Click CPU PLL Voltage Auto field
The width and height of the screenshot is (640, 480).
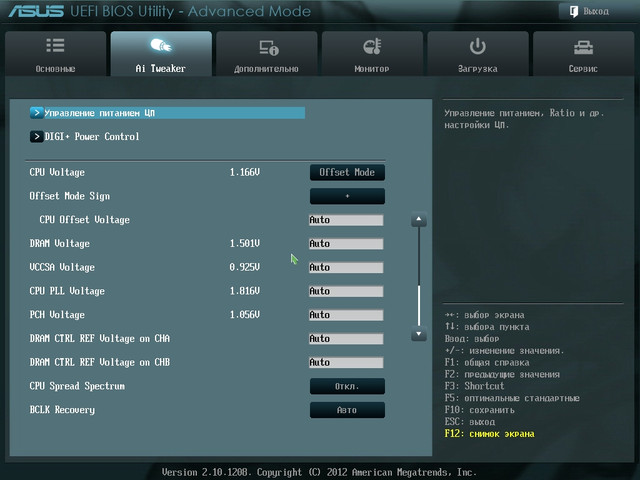click(346, 291)
